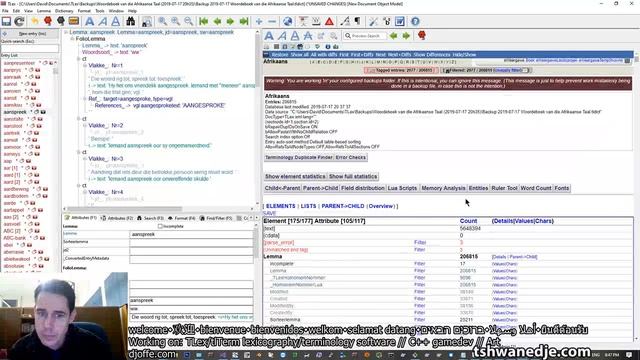640x360 pixels.
Task: Click the bold blue A style icon
Action: click(x=89, y=21)
